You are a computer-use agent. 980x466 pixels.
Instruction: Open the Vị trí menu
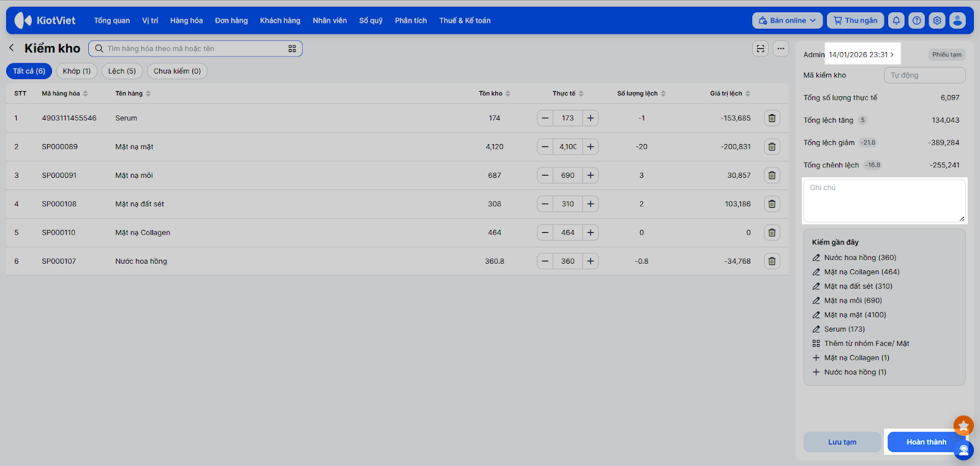[150, 20]
